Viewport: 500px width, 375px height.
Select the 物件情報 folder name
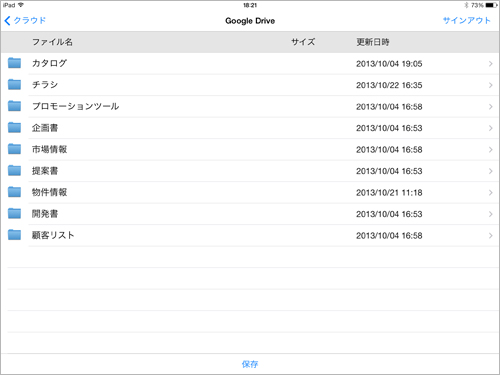coord(49,192)
